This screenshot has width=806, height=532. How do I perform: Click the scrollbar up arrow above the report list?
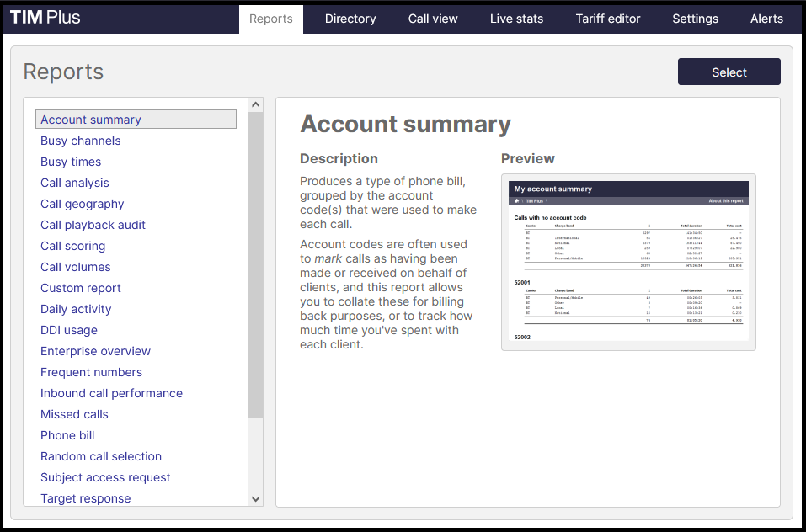(255, 103)
